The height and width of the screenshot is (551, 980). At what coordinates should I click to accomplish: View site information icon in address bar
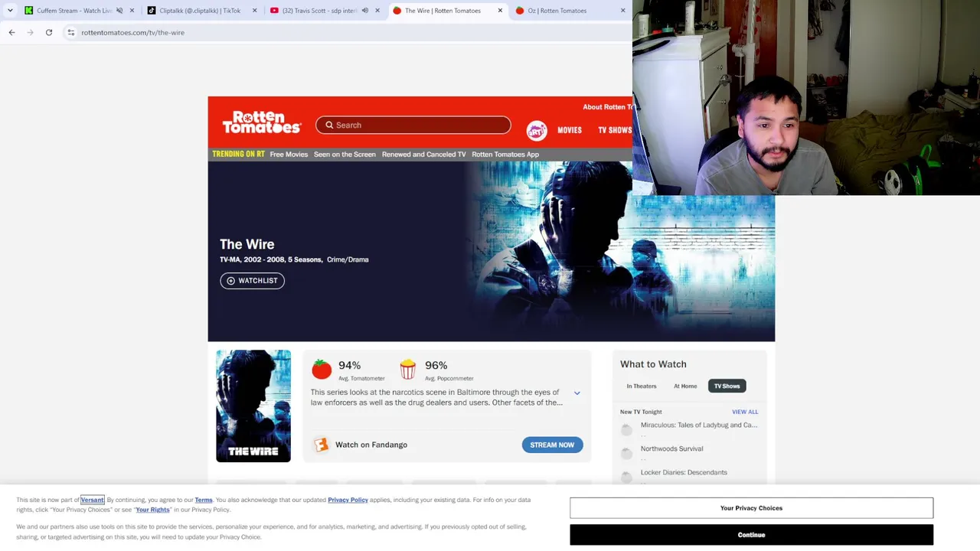(70, 32)
